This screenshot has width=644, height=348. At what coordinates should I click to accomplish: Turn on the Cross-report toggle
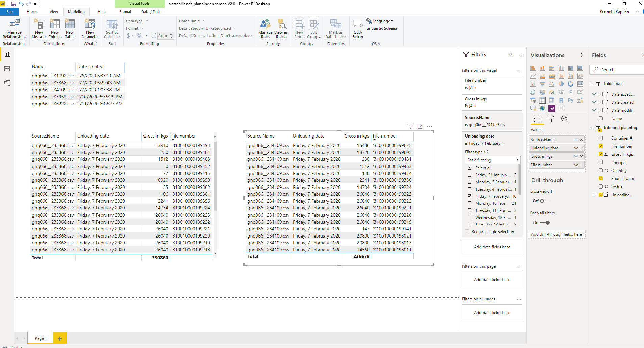(545, 201)
